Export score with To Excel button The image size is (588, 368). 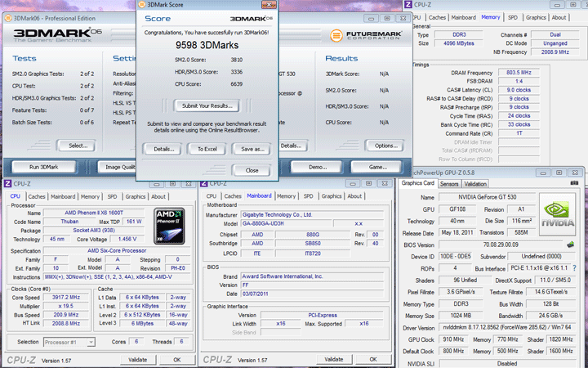point(207,149)
